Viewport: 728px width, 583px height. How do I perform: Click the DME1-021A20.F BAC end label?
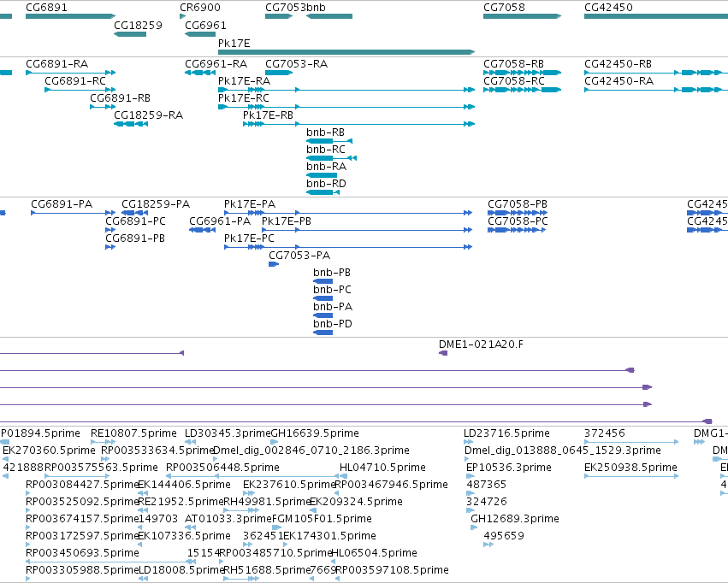coord(481,344)
